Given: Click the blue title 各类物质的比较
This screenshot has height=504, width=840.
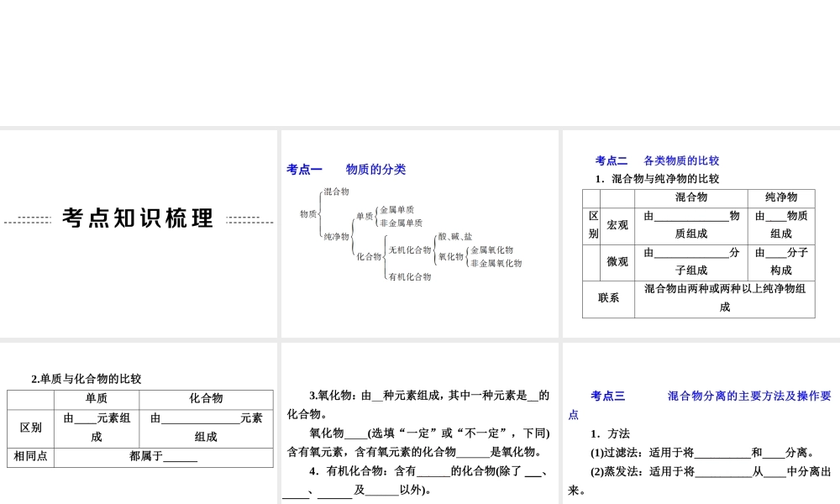Looking at the screenshot, I should (681, 160).
